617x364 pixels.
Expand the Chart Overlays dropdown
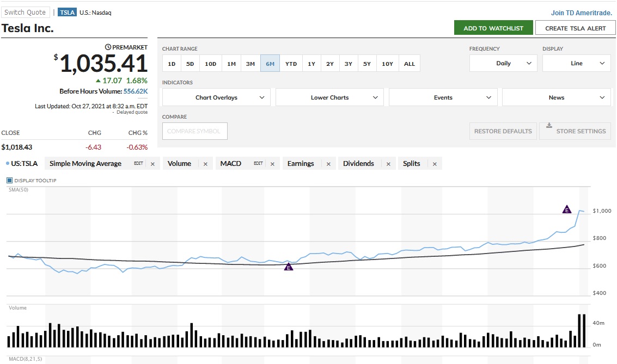[x=216, y=98]
